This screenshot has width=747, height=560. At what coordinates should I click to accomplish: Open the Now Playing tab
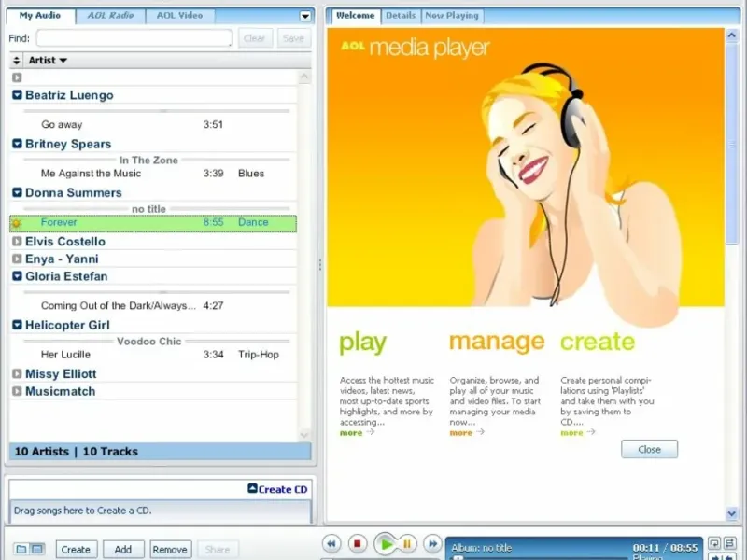point(452,16)
